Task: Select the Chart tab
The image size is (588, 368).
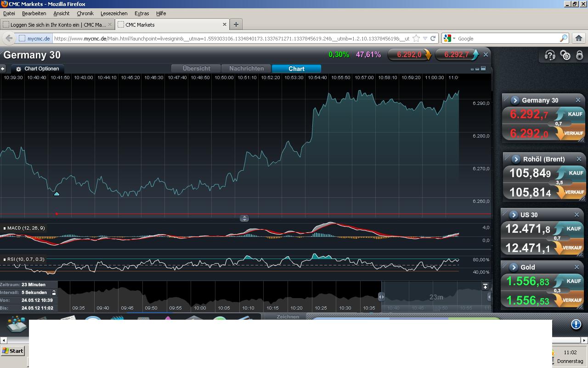Action: coord(296,69)
